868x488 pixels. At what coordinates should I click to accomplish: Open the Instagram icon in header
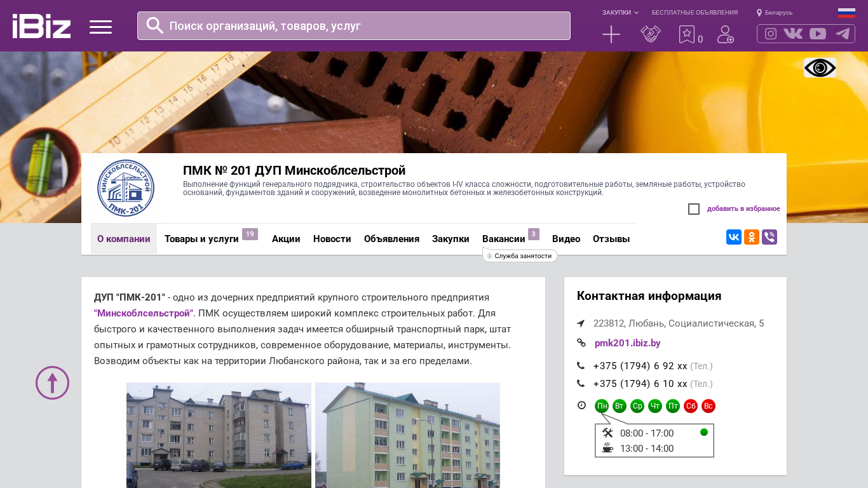pyautogui.click(x=771, y=34)
